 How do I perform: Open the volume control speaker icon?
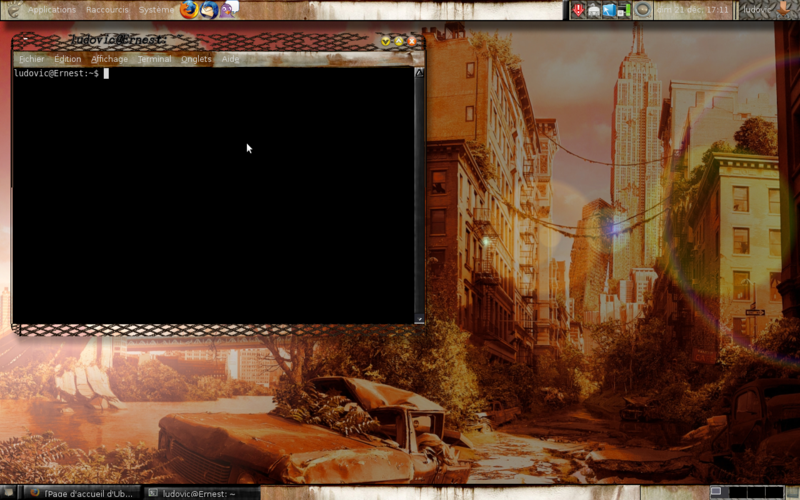coord(643,10)
